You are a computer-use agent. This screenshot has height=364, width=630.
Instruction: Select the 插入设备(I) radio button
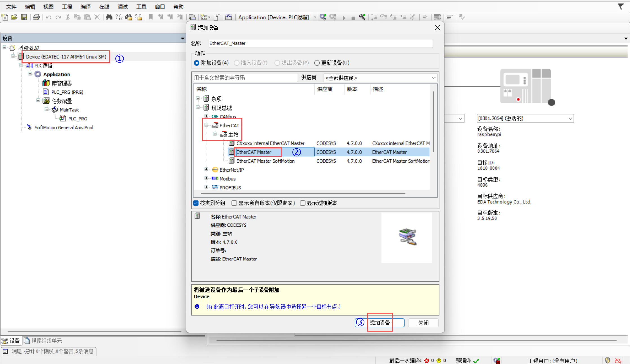click(x=237, y=63)
